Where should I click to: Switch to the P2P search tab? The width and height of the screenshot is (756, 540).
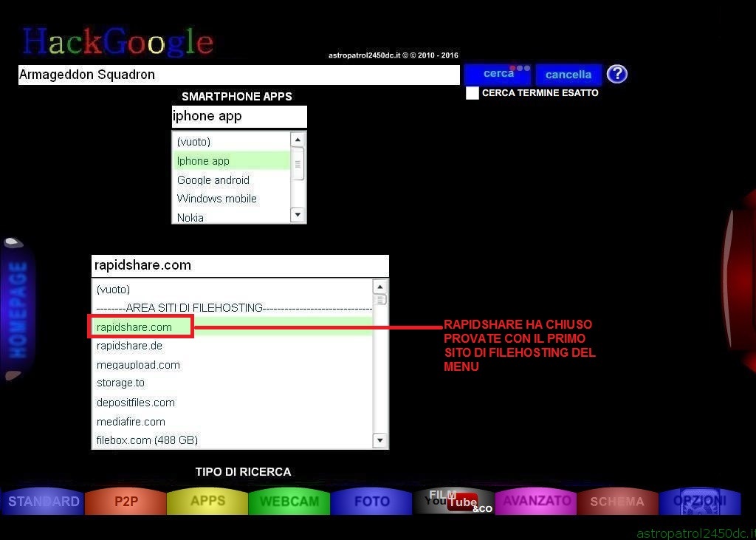(x=126, y=502)
